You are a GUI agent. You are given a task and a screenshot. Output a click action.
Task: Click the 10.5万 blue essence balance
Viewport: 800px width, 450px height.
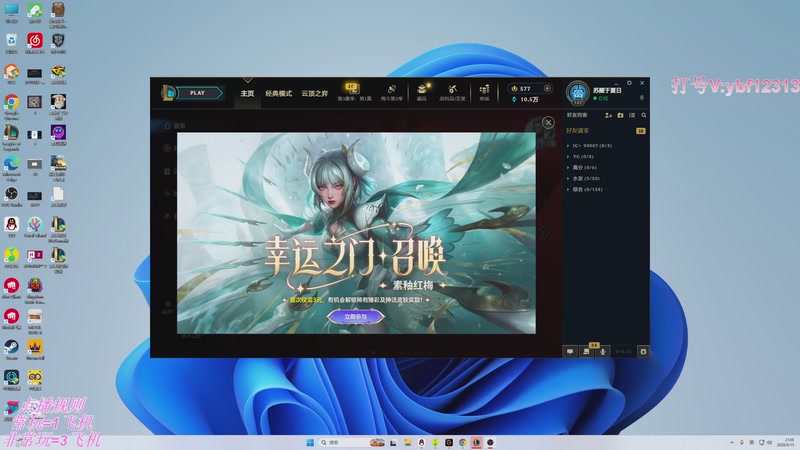[x=525, y=99]
